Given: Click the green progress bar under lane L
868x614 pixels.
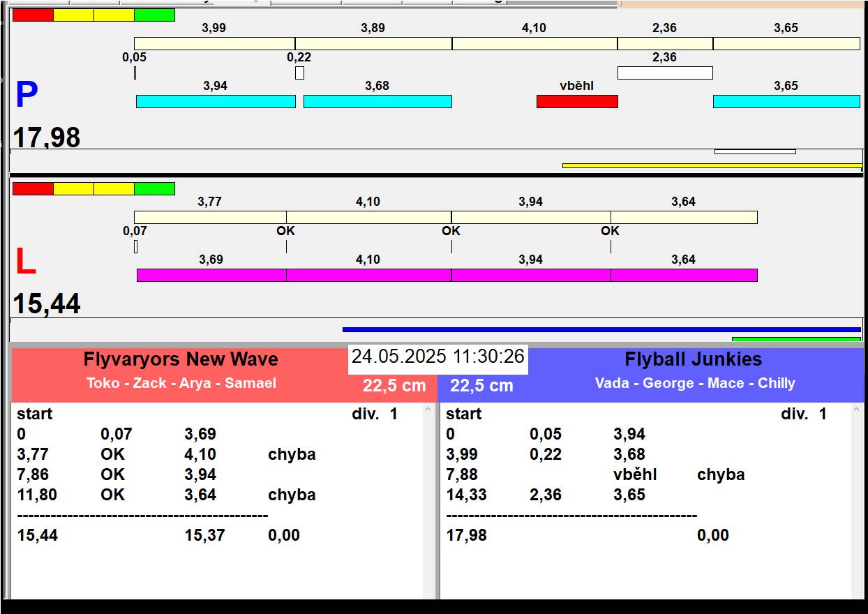Looking at the screenshot, I should [797, 339].
